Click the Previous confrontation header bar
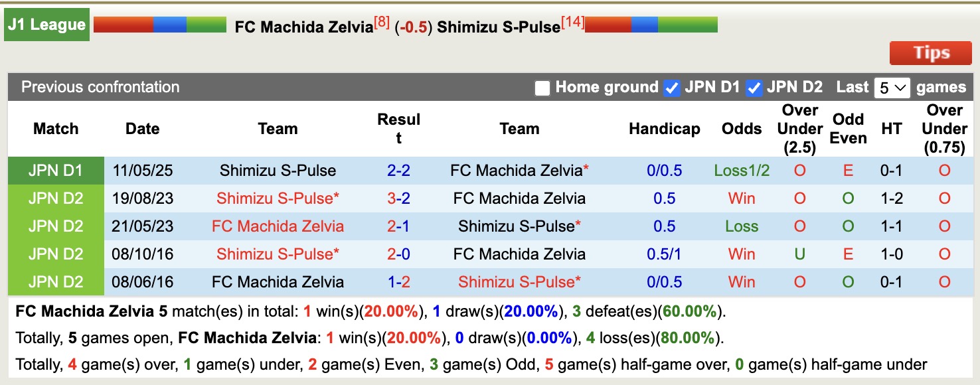 pyautogui.click(x=100, y=87)
